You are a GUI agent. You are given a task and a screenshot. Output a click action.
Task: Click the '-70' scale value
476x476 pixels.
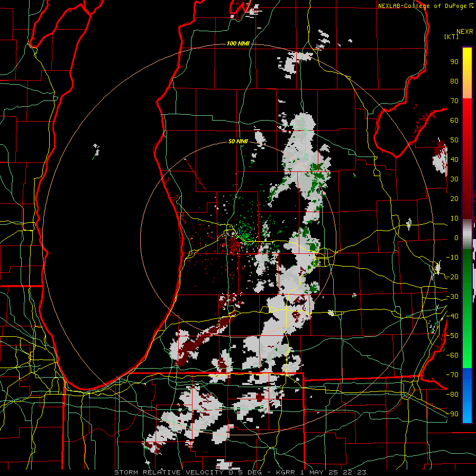(x=452, y=374)
